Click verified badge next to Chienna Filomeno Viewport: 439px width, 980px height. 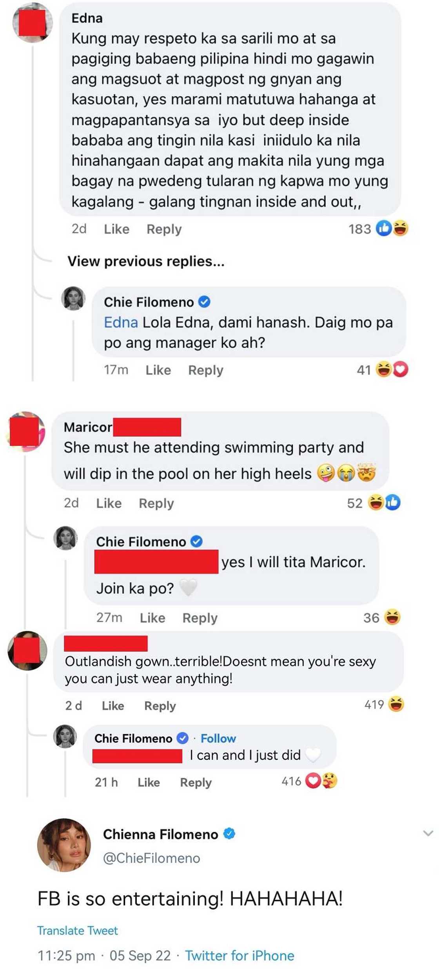pyautogui.click(x=229, y=834)
